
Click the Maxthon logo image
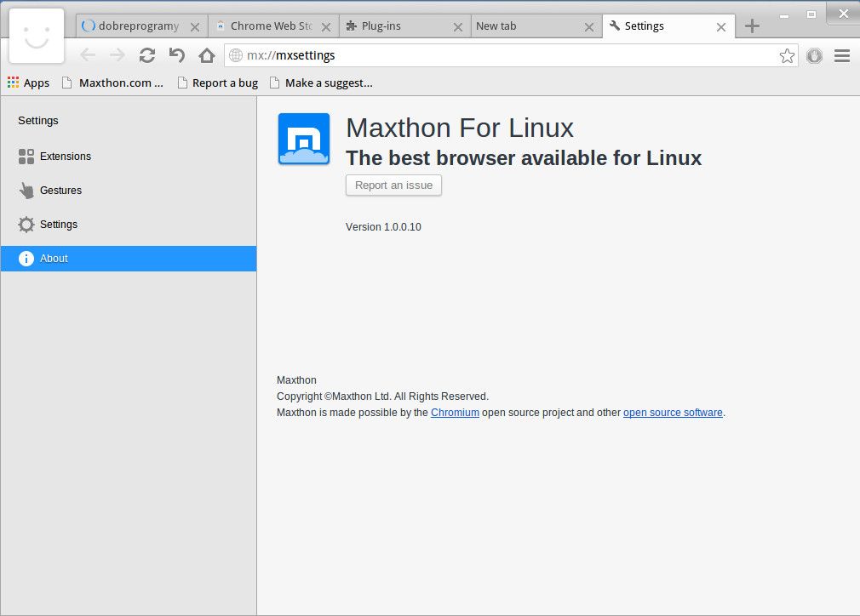pyautogui.click(x=304, y=140)
